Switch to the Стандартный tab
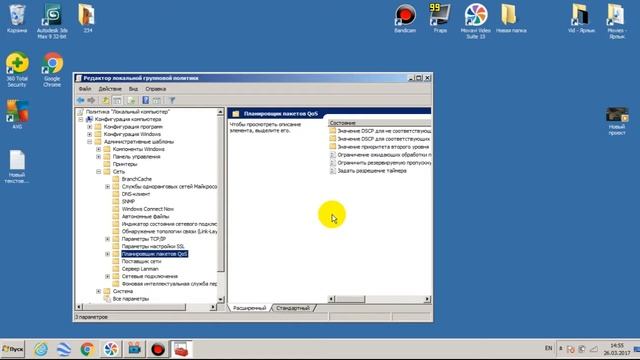 coord(293,308)
